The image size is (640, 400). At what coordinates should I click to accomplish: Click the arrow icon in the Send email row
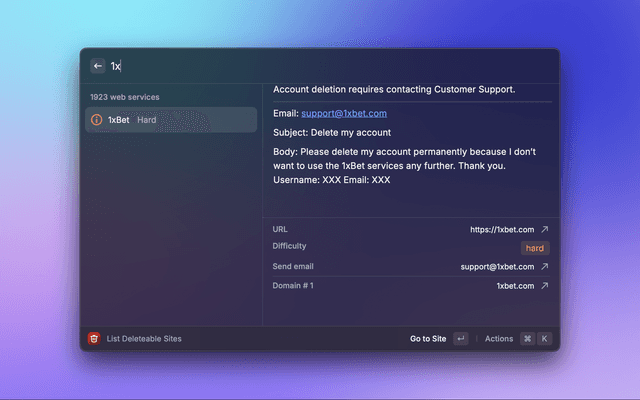545,267
